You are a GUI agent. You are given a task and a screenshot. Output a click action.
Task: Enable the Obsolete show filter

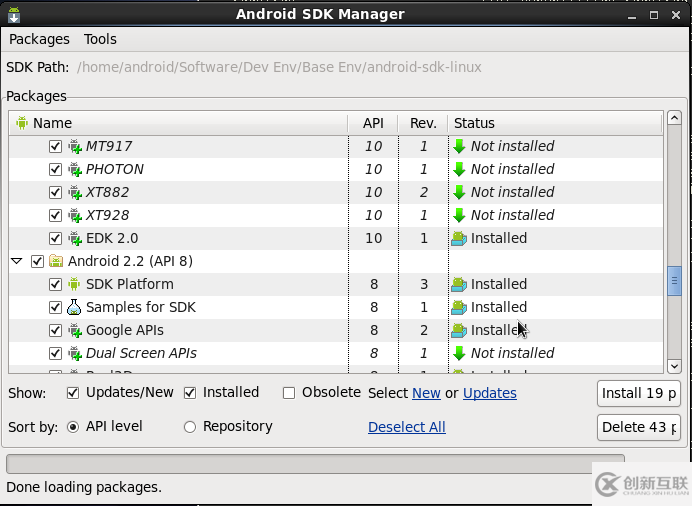click(x=289, y=393)
